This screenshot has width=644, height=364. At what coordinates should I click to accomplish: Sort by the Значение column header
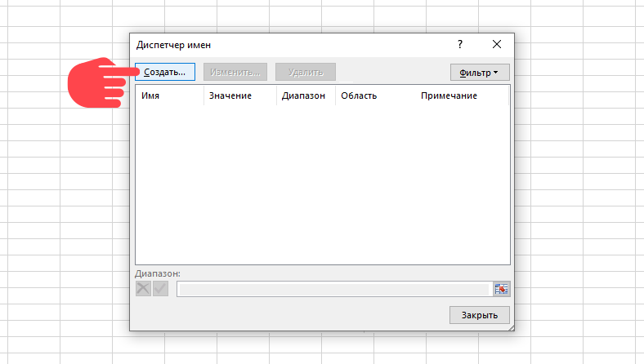(240, 95)
